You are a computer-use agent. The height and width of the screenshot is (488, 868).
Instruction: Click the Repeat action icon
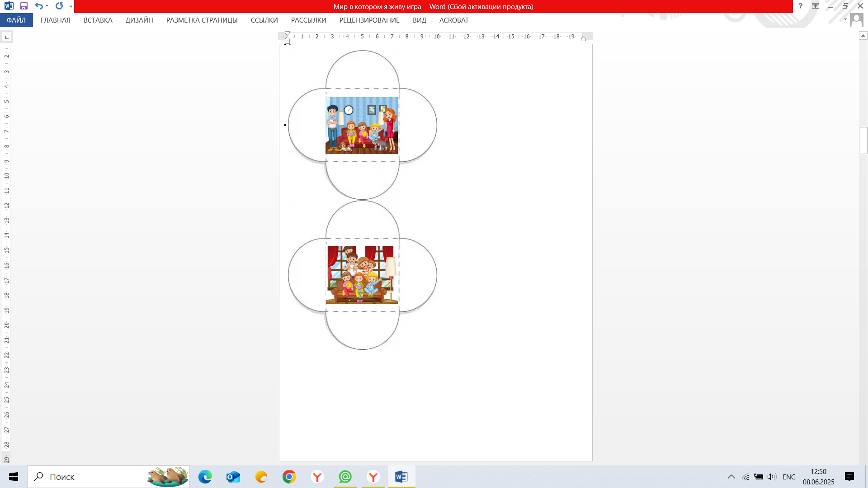(x=59, y=6)
